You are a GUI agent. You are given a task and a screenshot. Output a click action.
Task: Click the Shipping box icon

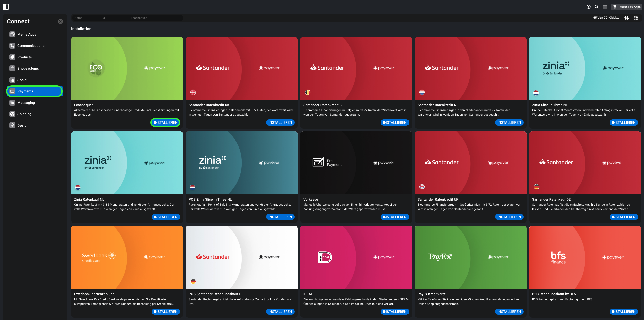[x=12, y=114]
